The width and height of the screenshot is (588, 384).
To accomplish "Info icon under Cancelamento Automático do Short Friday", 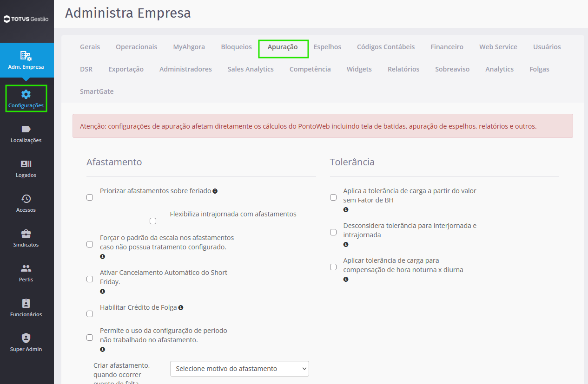I will (102, 291).
